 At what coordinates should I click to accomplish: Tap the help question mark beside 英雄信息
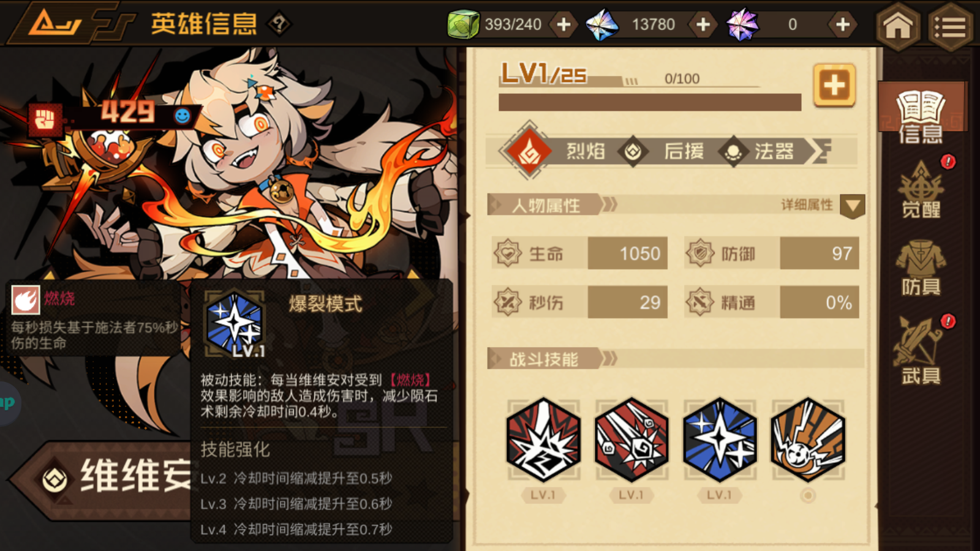pyautogui.click(x=279, y=24)
